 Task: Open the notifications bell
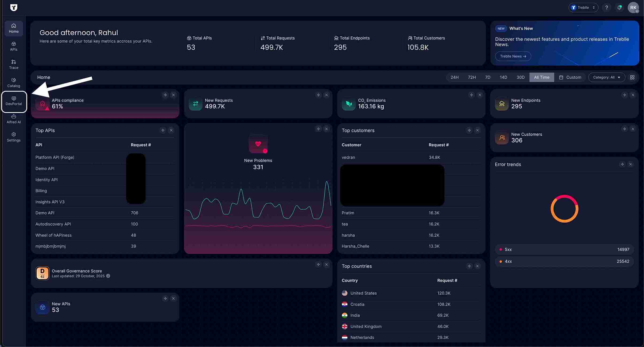(619, 7)
